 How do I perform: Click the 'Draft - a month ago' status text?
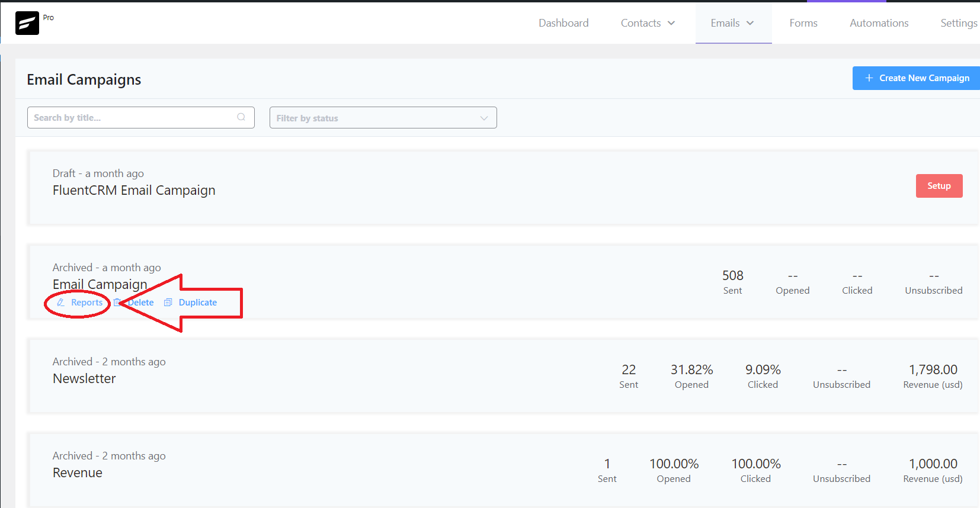point(98,173)
